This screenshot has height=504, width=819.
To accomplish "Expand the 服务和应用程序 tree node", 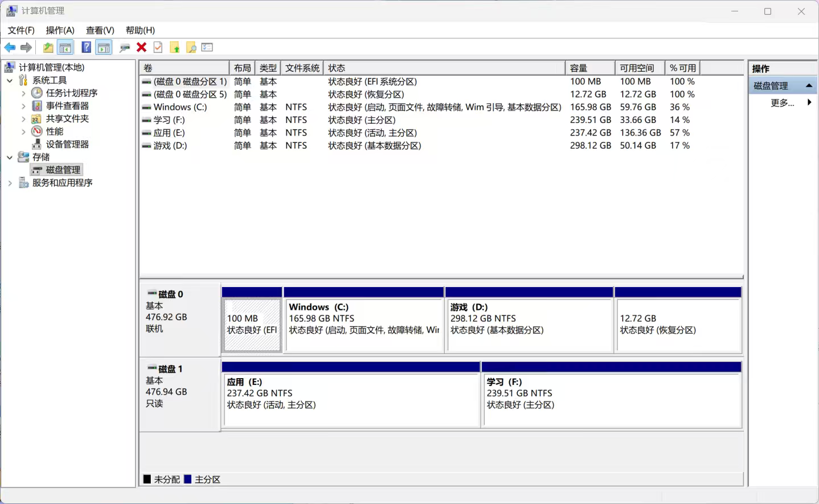I will coord(10,183).
